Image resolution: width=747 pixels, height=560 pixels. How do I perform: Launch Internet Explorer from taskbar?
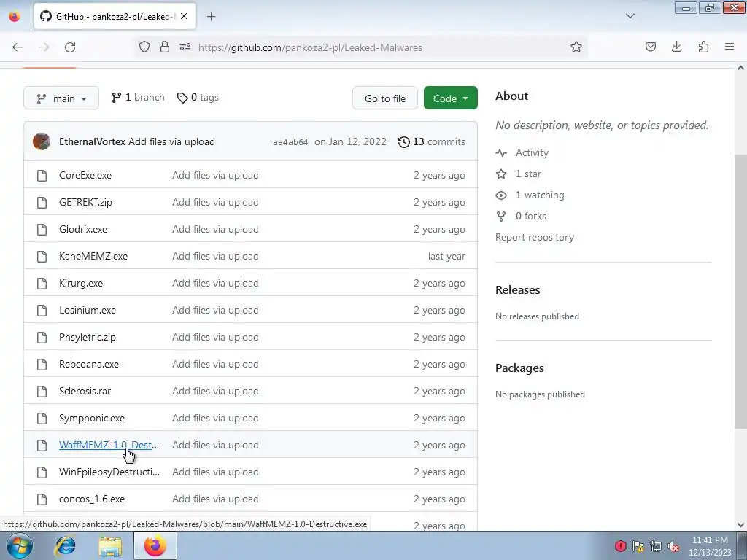[x=65, y=545]
